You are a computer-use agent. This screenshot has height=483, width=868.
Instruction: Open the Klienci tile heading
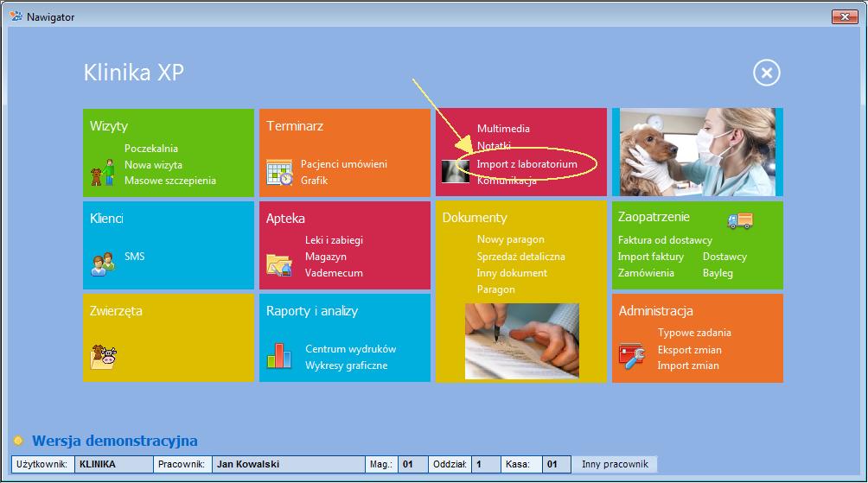click(106, 219)
